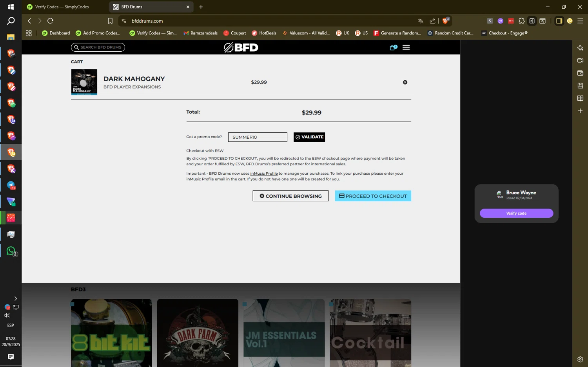The width and height of the screenshot is (588, 367).
Task: Go back to the previous page
Action: point(29,21)
